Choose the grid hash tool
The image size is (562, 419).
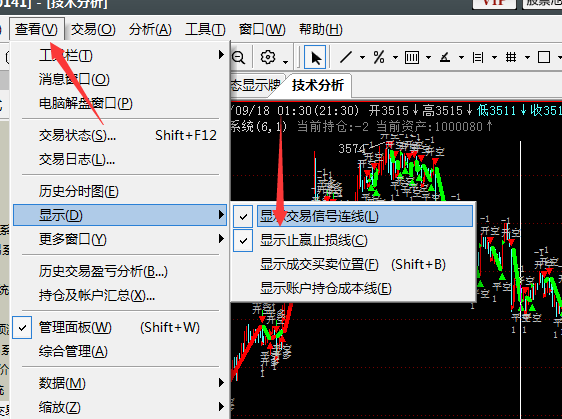(x=511, y=57)
